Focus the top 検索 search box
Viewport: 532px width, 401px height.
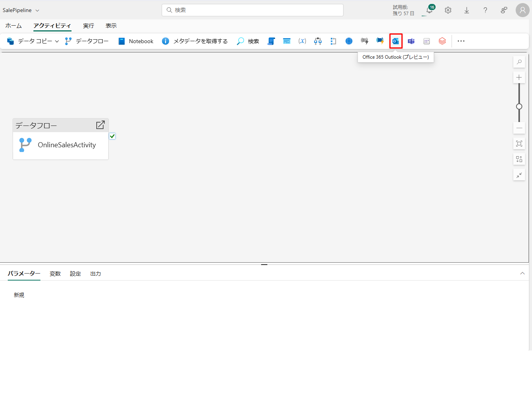click(x=253, y=10)
